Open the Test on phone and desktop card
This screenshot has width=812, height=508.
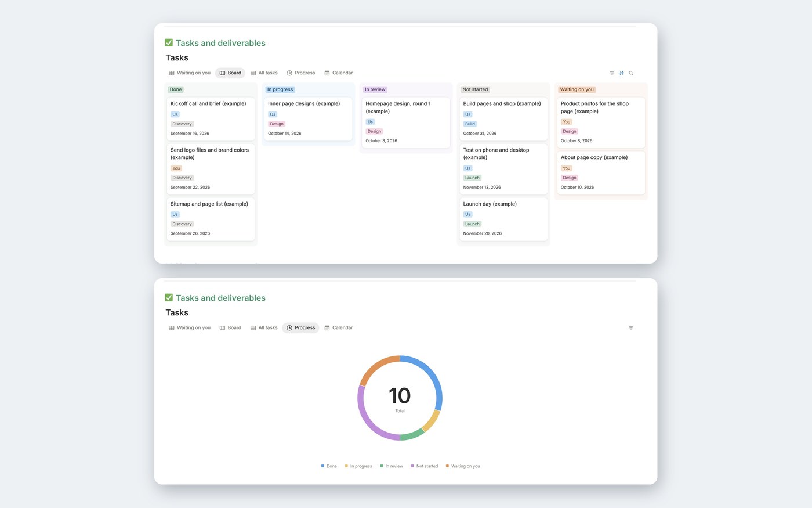pyautogui.click(x=503, y=169)
